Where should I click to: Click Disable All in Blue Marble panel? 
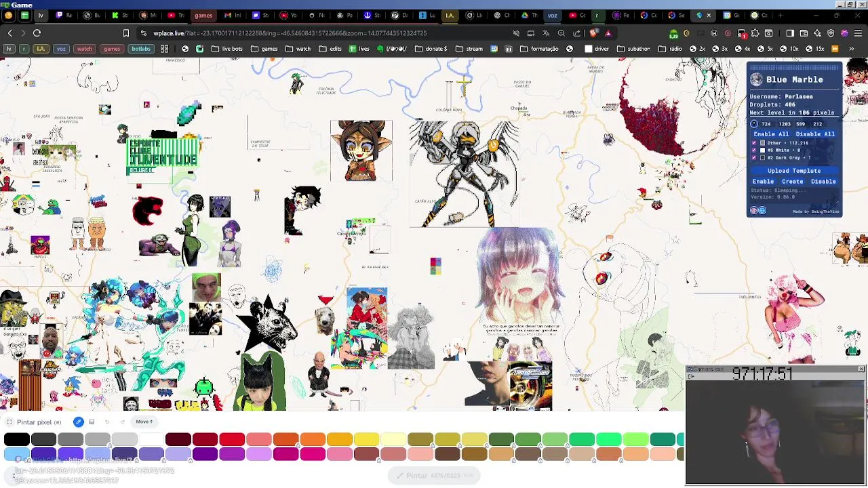coord(815,134)
